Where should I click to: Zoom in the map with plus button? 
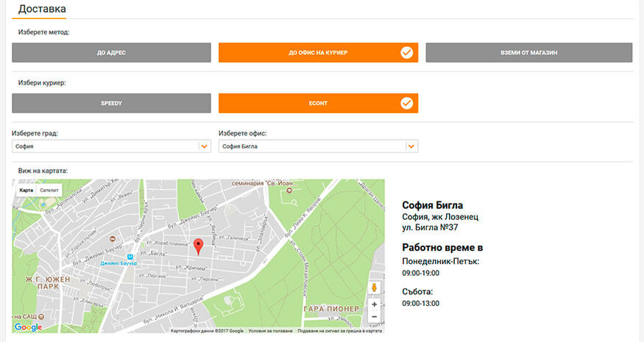374,304
